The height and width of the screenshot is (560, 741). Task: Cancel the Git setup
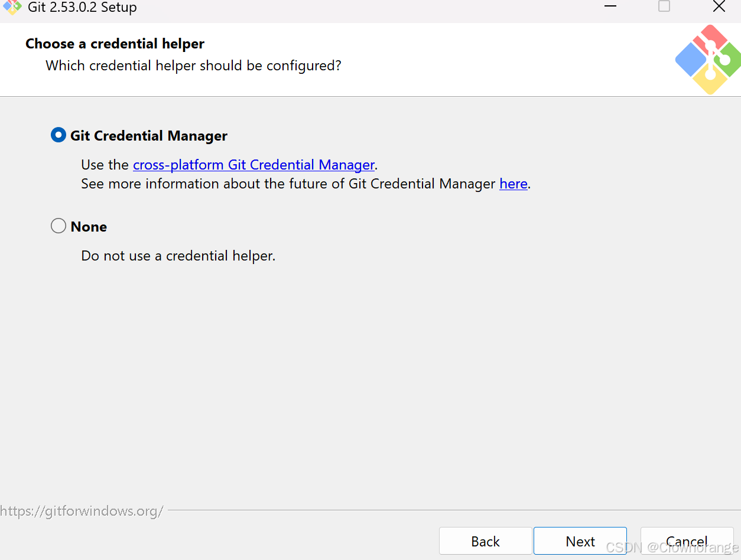tap(687, 541)
